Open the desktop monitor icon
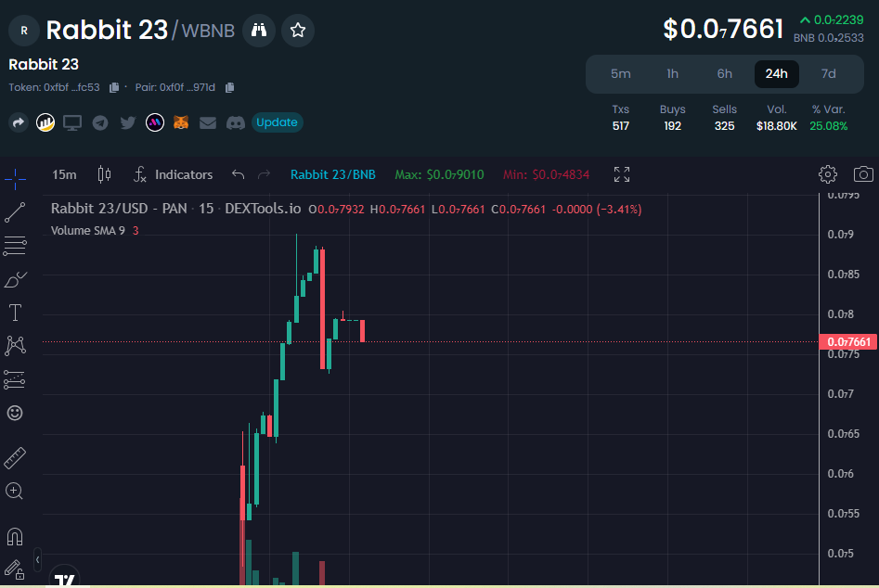This screenshot has width=879, height=588. (72, 122)
